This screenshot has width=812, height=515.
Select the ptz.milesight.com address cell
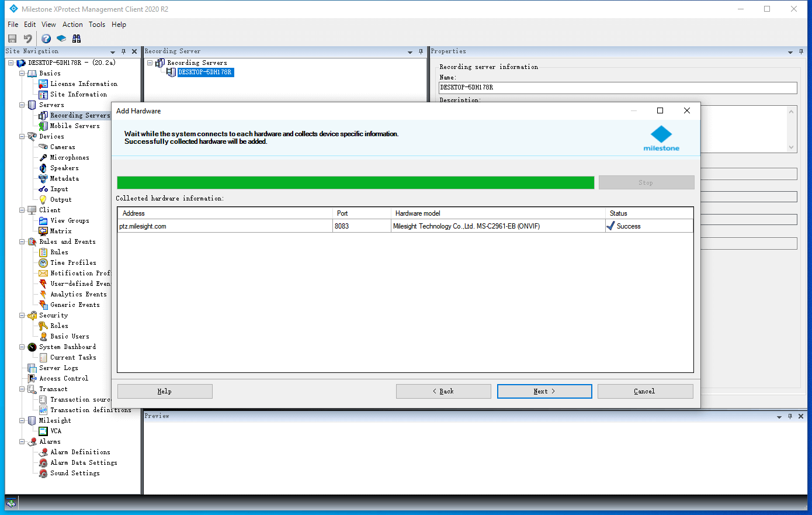(225, 226)
